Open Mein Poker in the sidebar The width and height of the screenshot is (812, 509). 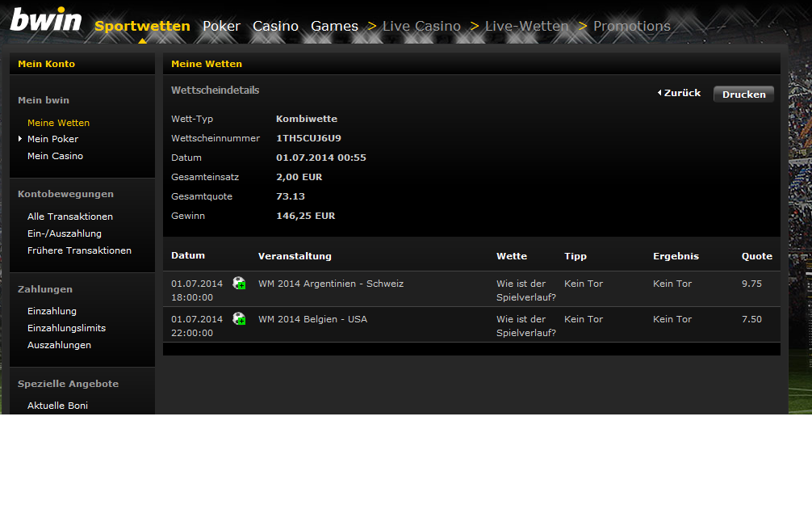coord(52,139)
